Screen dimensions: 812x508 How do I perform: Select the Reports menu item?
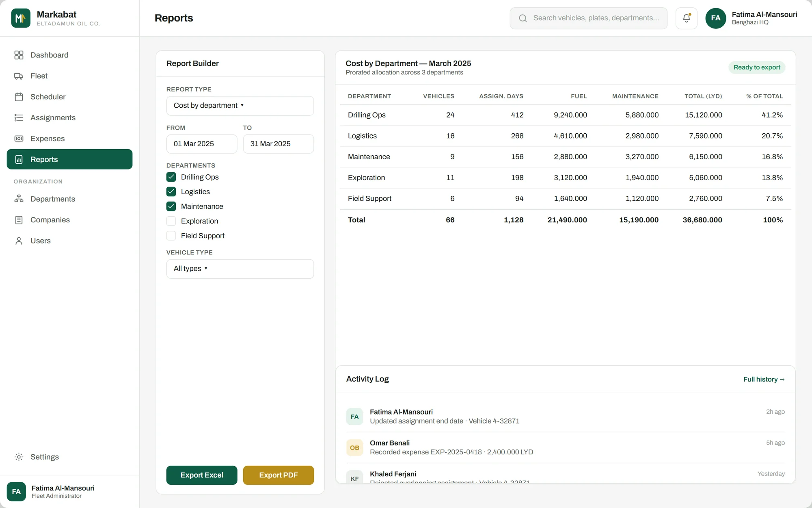click(69, 159)
